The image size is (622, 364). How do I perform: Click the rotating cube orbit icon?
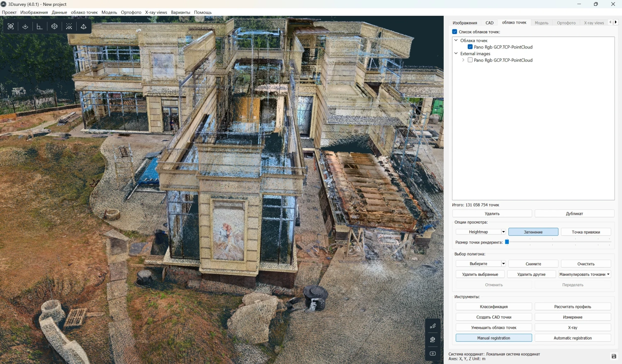[x=432, y=340]
